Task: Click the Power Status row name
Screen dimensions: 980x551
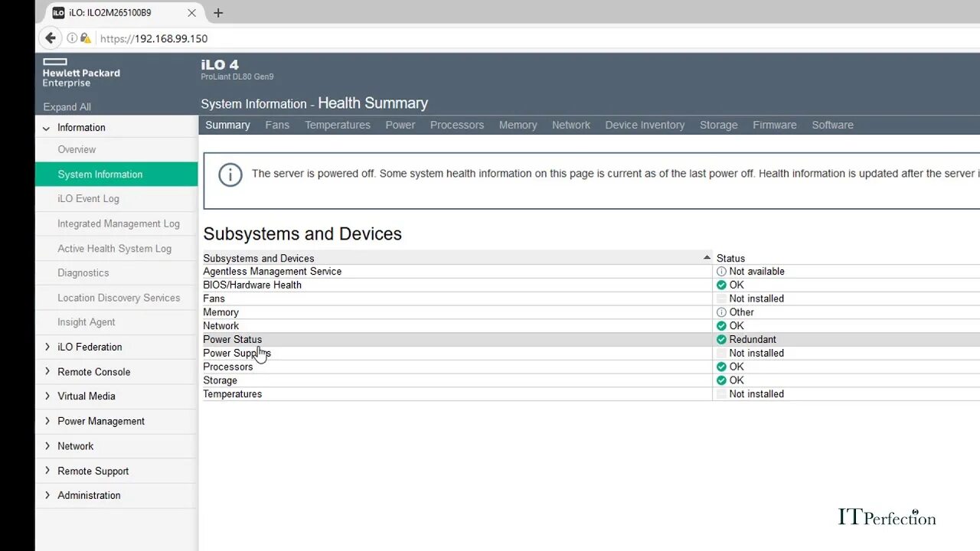Action: point(232,340)
